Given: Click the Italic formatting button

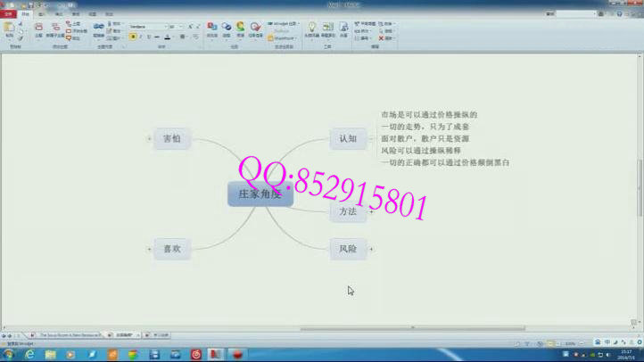Looking at the screenshot, I should pos(142,37).
